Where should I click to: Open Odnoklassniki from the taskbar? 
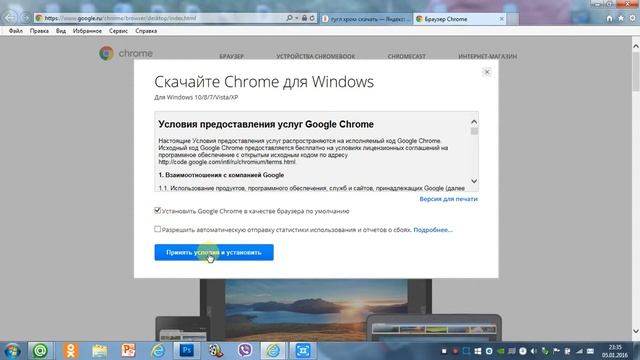pyautogui.click(x=71, y=351)
